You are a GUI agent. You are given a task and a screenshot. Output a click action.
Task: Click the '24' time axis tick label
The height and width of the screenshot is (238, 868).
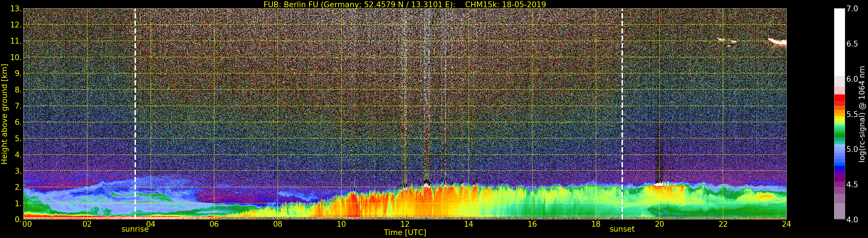pyautogui.click(x=786, y=224)
